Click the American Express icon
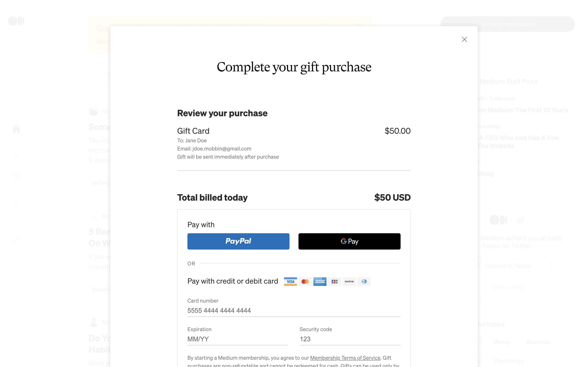588x367 pixels. coord(320,282)
